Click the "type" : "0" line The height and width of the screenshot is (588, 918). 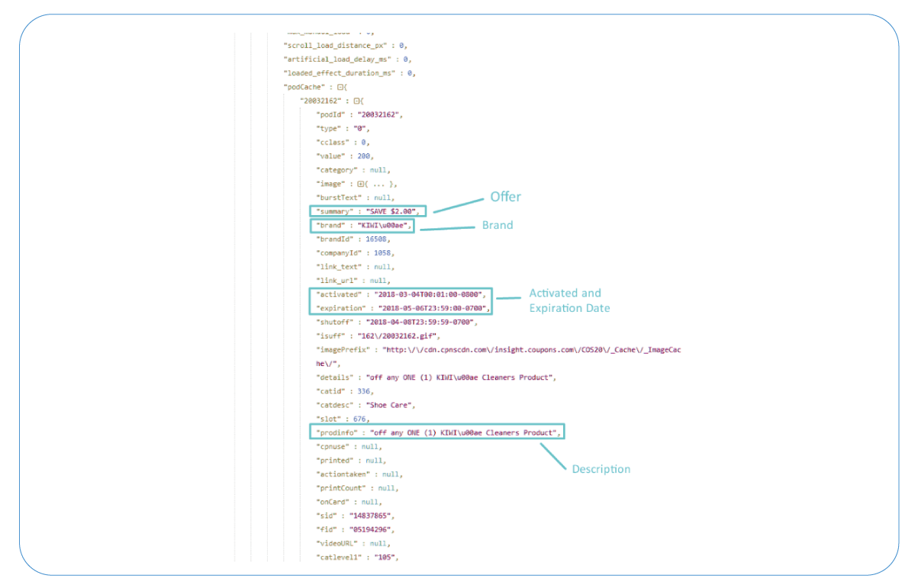[343, 128]
